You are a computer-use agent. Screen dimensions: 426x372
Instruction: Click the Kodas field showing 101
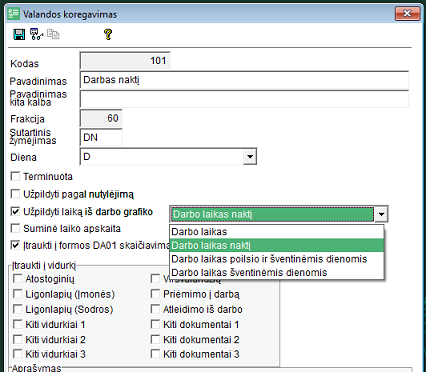[125, 61]
